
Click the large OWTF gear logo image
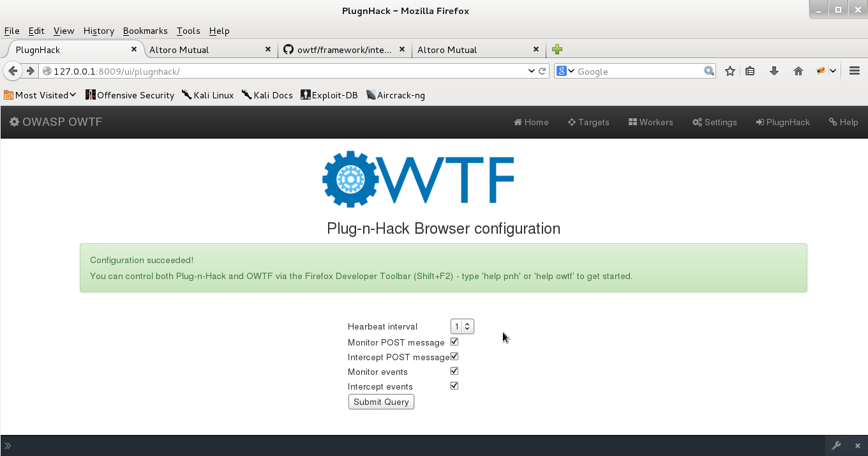[x=418, y=179]
